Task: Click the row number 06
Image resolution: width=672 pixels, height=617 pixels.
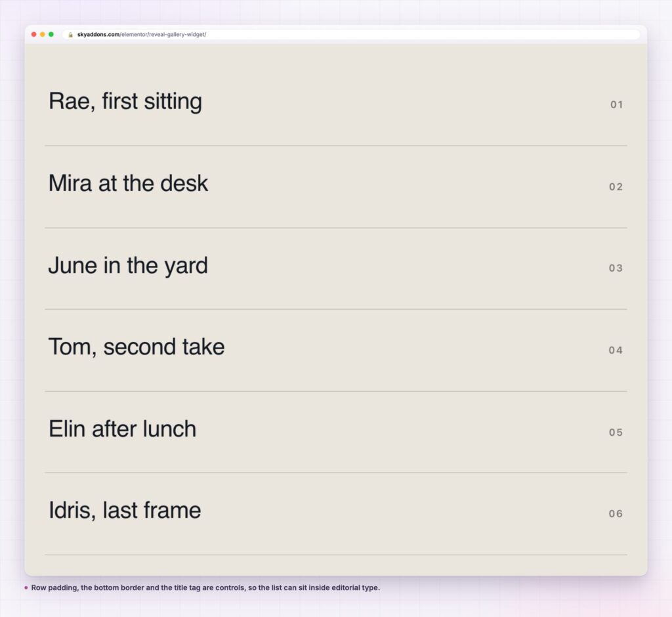Action: [x=616, y=514]
